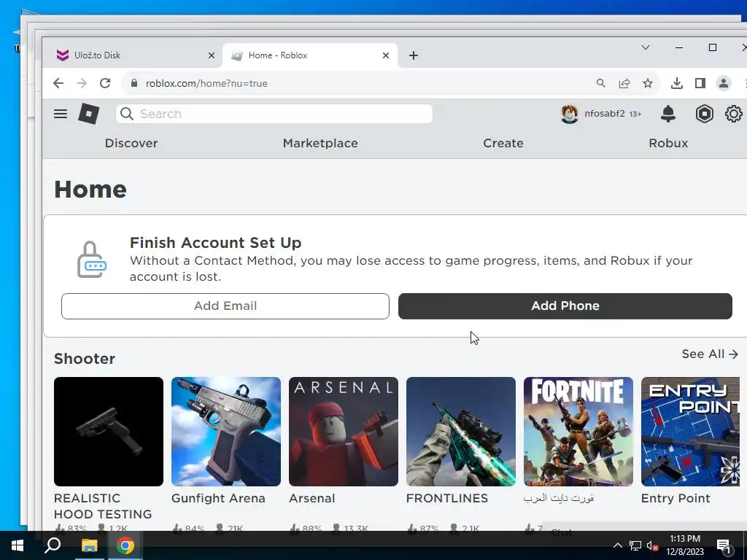
Task: Click the browser forward arrow
Action: tap(82, 83)
